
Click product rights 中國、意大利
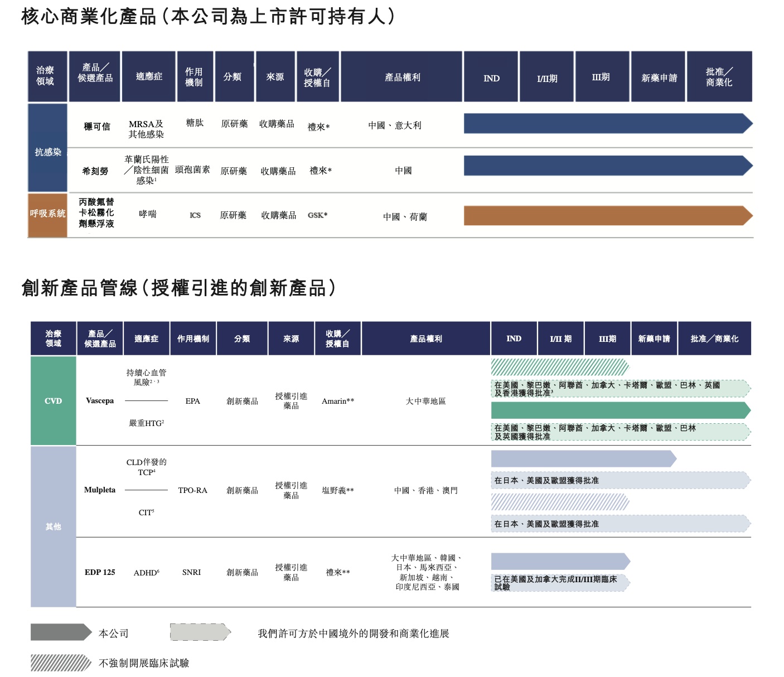click(395, 125)
